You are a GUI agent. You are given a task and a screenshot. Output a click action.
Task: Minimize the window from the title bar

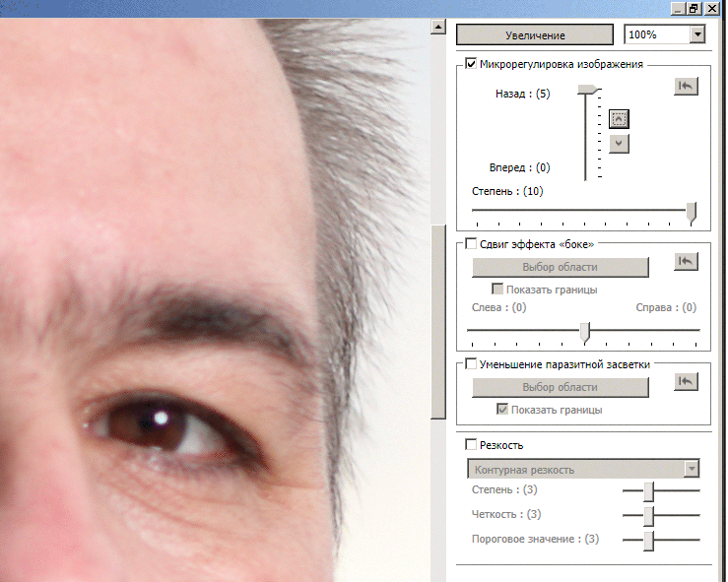click(x=679, y=8)
